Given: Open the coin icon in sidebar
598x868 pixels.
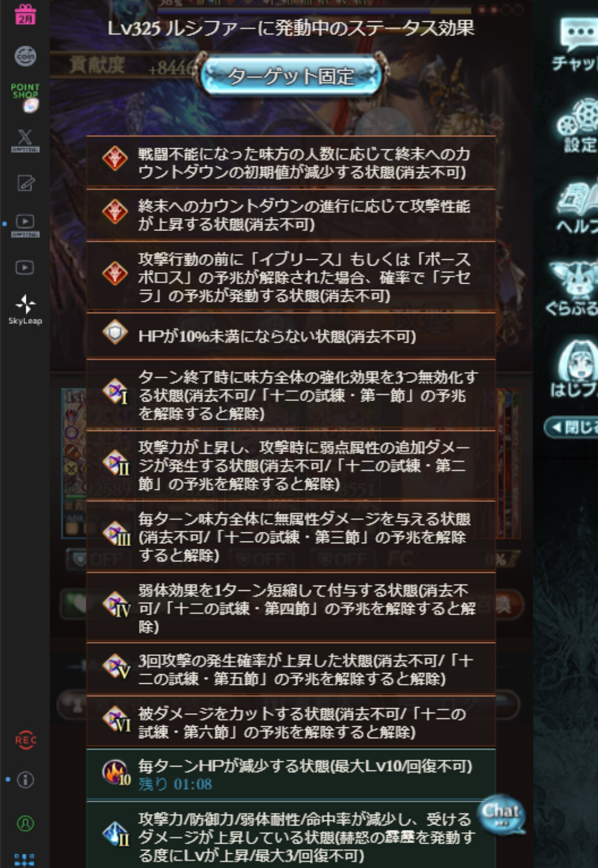Looking at the screenshot, I should [25, 56].
